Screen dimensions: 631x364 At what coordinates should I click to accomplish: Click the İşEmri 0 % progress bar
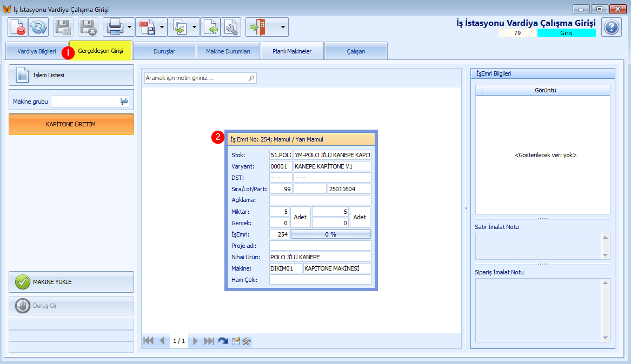[x=331, y=234]
